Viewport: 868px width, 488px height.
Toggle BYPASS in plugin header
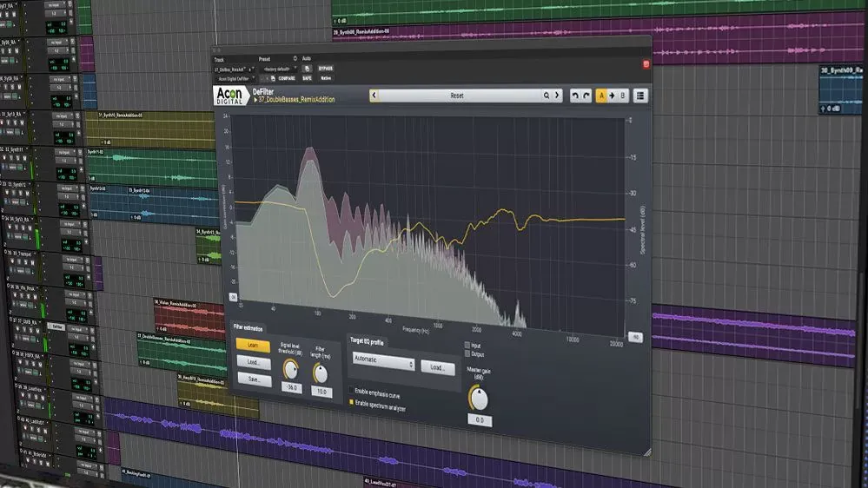coord(326,69)
